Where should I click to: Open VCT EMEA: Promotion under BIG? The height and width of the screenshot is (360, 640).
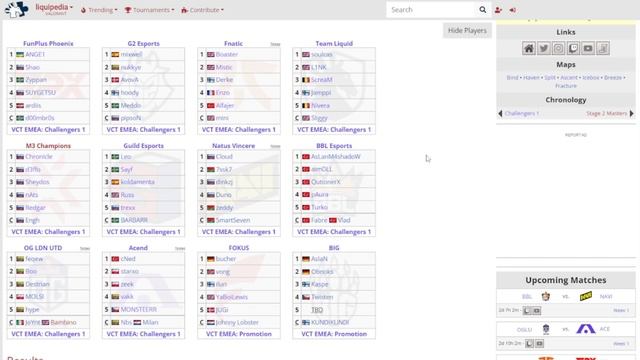click(x=334, y=334)
